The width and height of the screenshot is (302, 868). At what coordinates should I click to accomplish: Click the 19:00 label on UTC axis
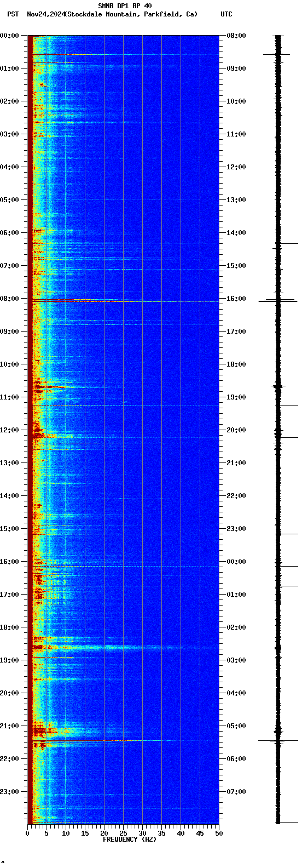236,397
